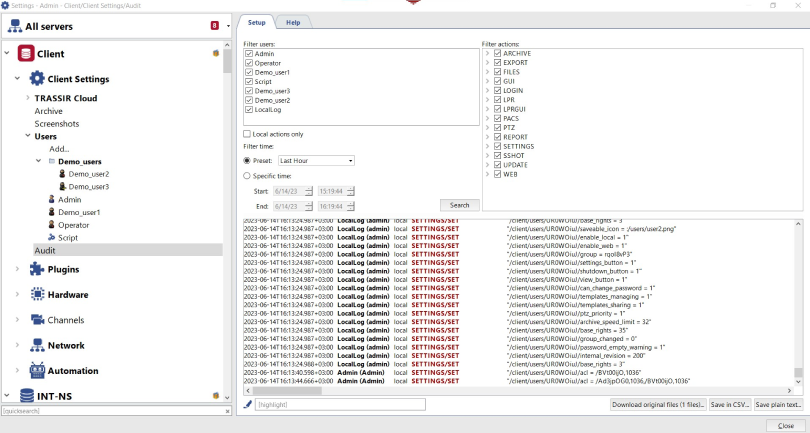Focus the highlight input field
This screenshot has height=433, width=810.
click(340, 404)
